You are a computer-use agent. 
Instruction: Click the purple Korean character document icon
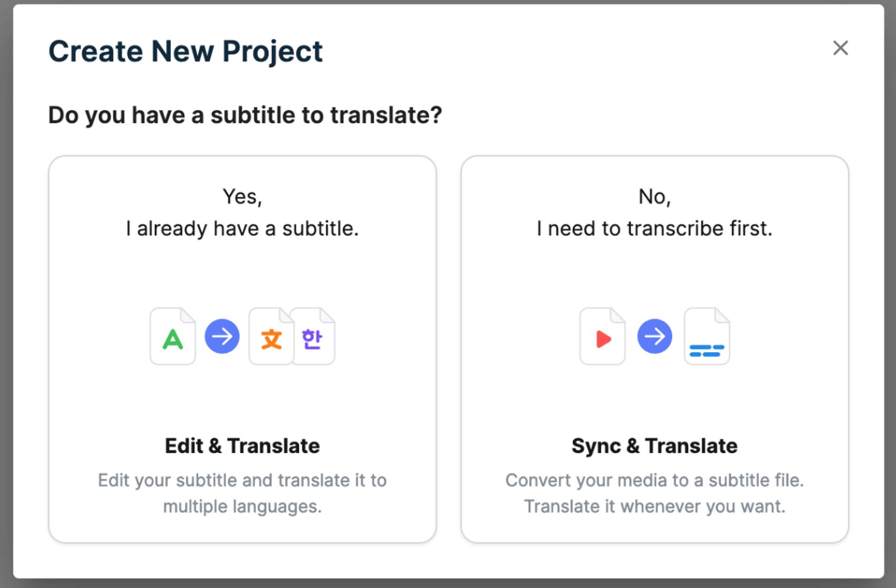[313, 336]
